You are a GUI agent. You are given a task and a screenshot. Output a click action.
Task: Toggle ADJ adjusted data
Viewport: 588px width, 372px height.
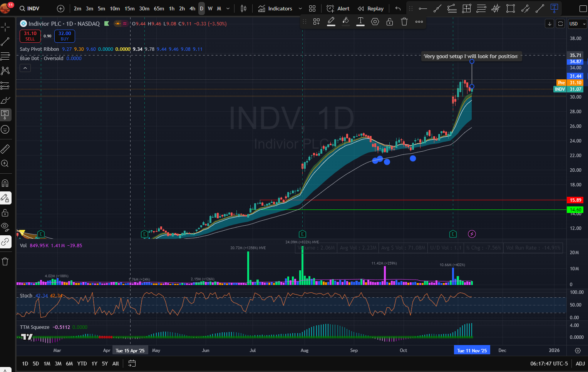click(x=580, y=364)
